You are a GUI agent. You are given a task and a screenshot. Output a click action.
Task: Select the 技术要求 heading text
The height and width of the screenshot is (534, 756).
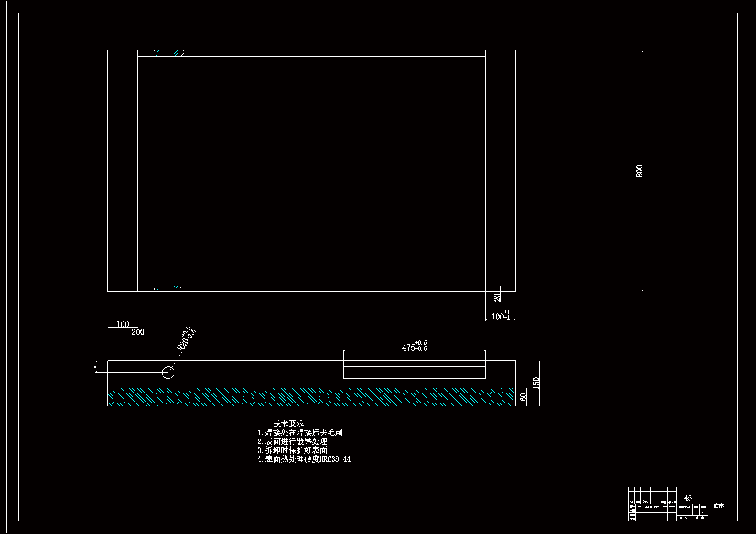pyautogui.click(x=288, y=424)
